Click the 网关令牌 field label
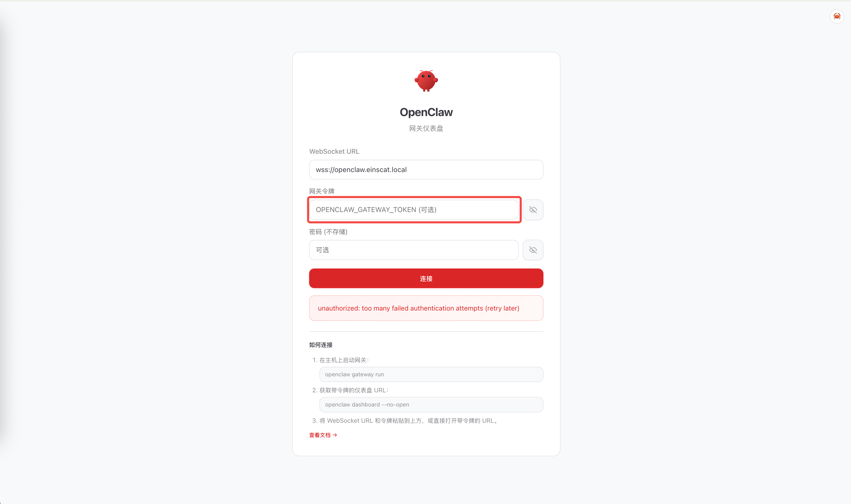 [322, 191]
